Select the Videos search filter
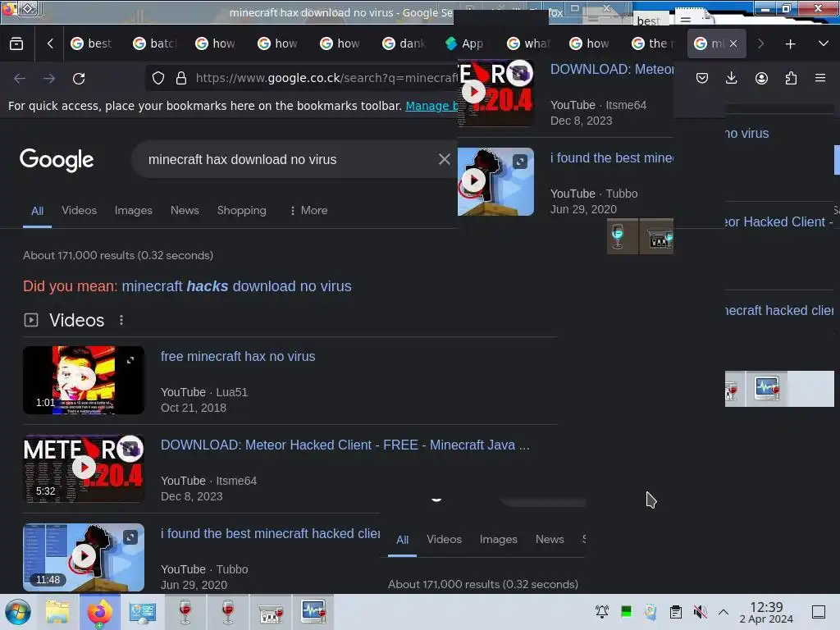This screenshot has width=840, height=630. [x=80, y=211]
